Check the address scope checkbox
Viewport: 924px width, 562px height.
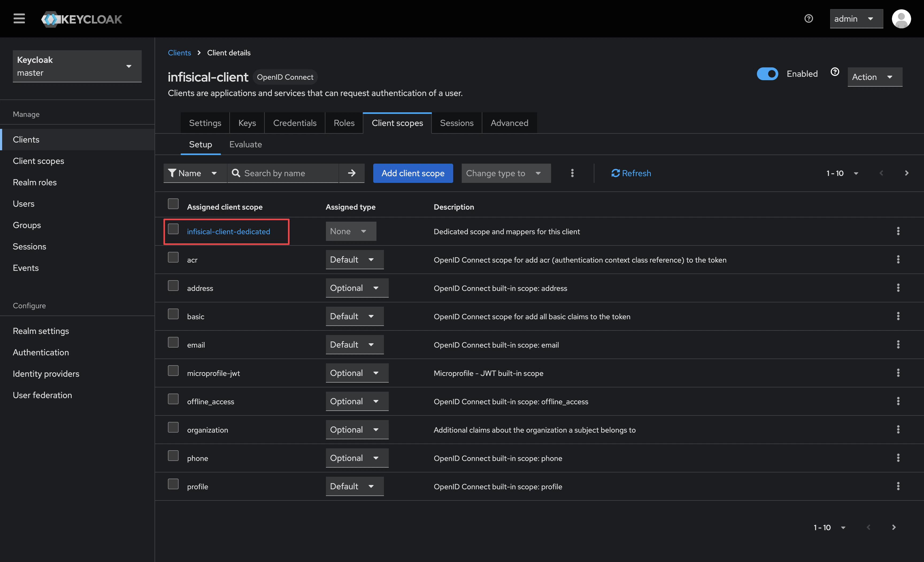173,285
